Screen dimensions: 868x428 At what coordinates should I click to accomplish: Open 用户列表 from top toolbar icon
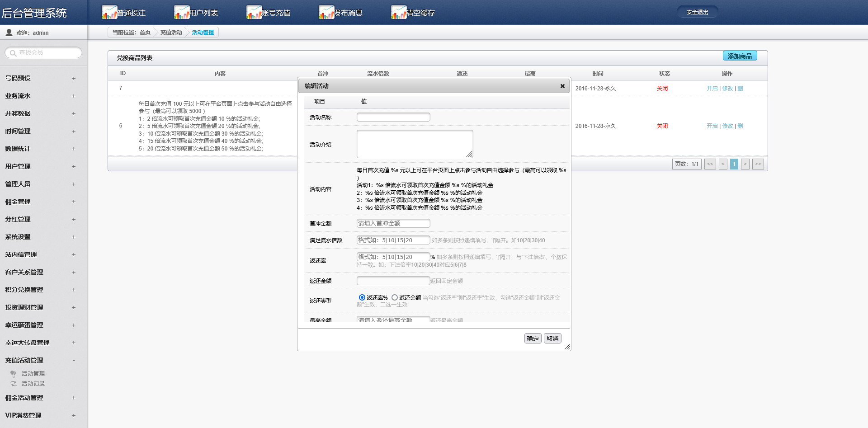pyautogui.click(x=182, y=12)
